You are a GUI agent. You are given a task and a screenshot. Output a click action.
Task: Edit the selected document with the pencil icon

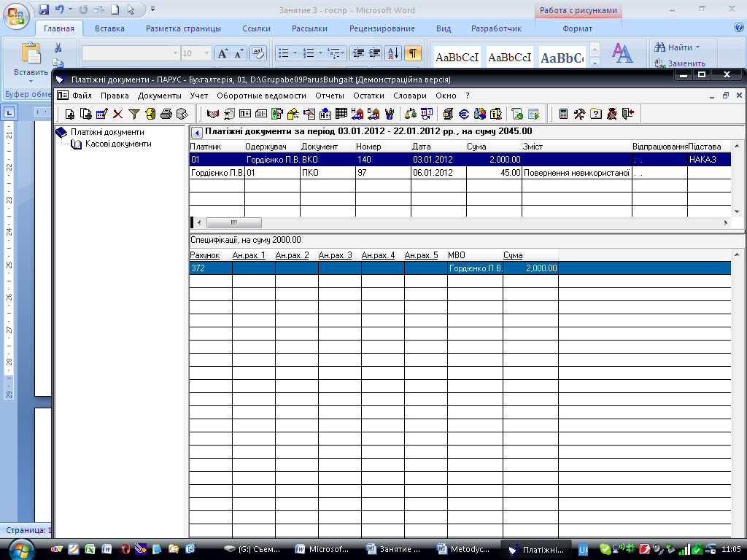(102, 114)
